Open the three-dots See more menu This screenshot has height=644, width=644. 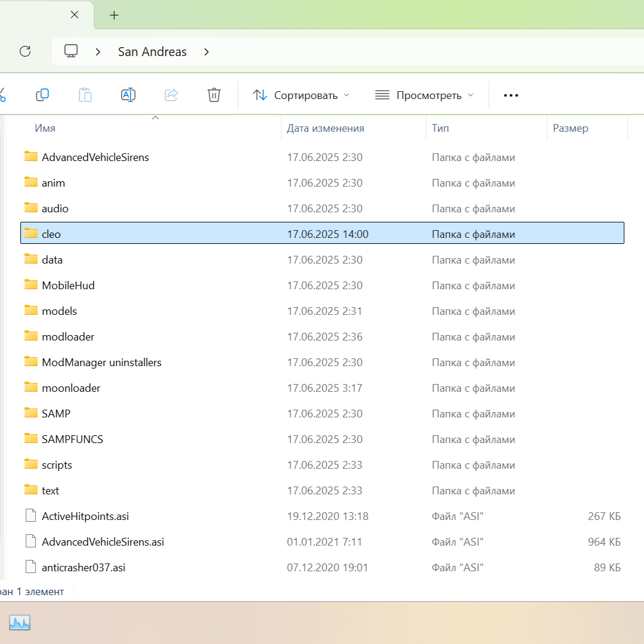click(x=511, y=95)
